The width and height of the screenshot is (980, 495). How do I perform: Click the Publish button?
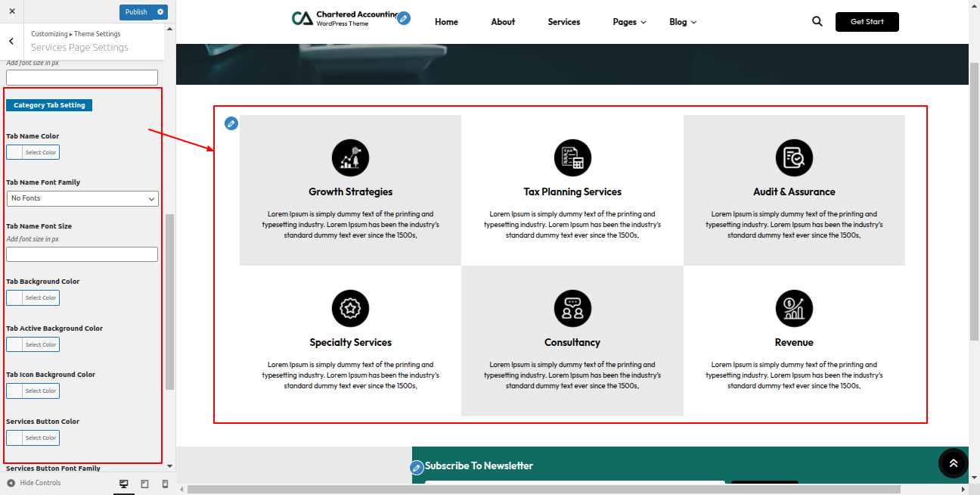[x=136, y=12]
